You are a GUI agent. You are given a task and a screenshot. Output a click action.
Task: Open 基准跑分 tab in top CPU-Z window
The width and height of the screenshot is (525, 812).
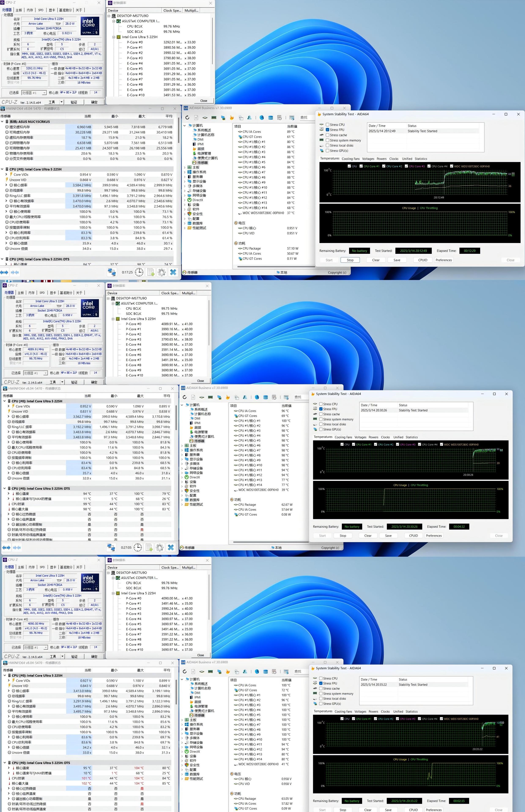(x=66, y=10)
